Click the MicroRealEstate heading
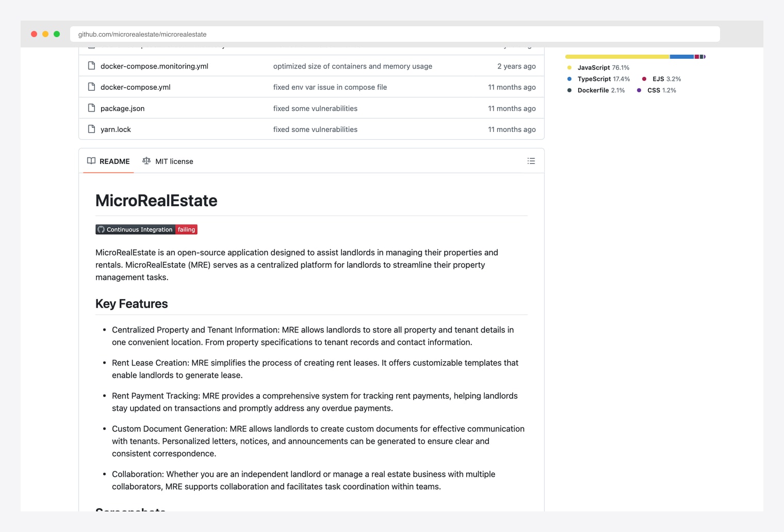This screenshot has height=532, width=784. pos(156,201)
